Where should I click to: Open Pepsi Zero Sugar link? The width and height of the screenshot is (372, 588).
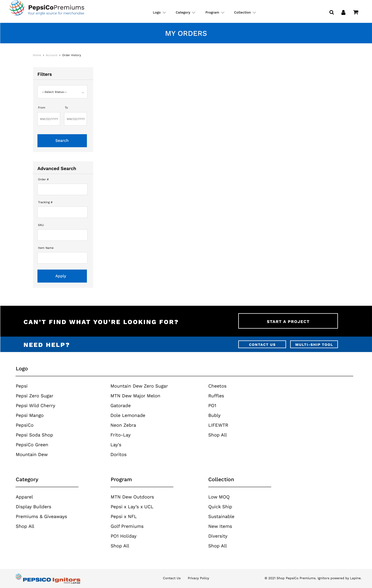34,396
